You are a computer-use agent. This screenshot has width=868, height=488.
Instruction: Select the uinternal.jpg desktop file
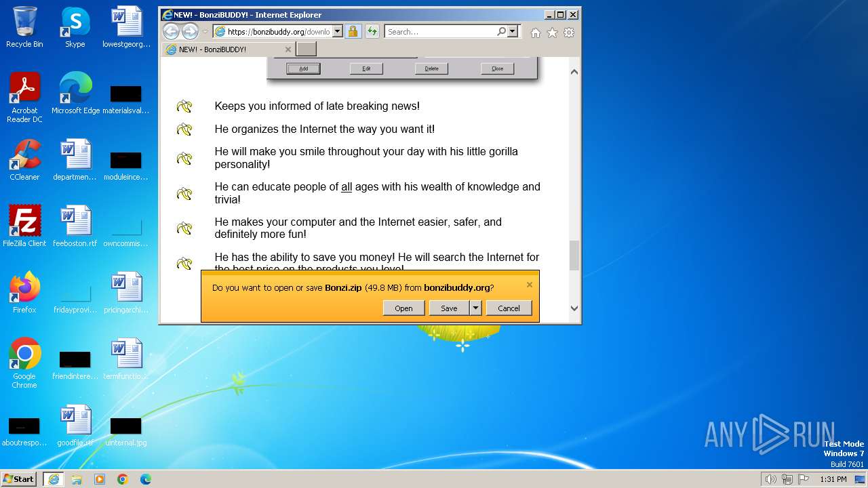(x=126, y=431)
